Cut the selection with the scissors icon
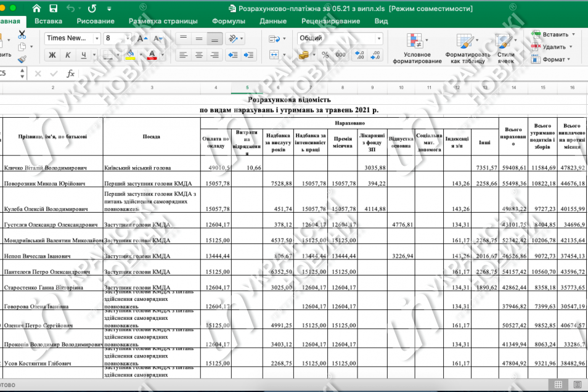 [x=22, y=35]
